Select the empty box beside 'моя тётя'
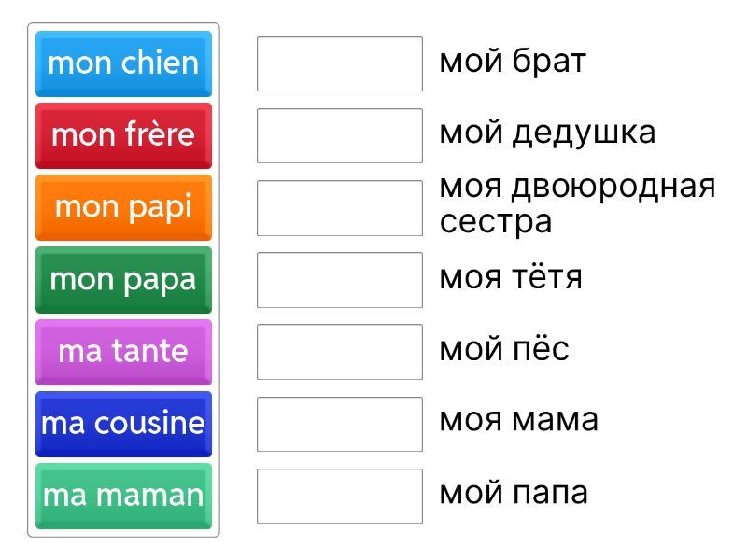The image size is (747, 560). (x=340, y=279)
